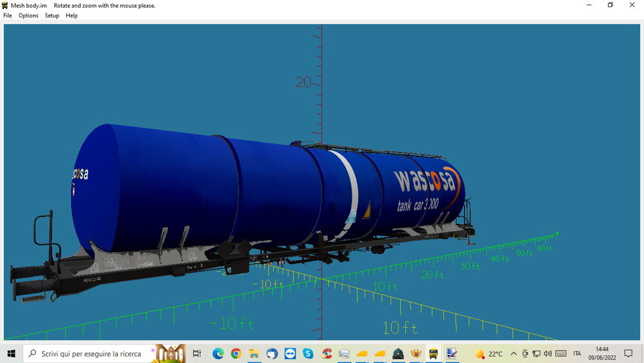Click the yellow hazard triangle on tank
Viewport: 644px width, 363px height.
(x=367, y=210)
